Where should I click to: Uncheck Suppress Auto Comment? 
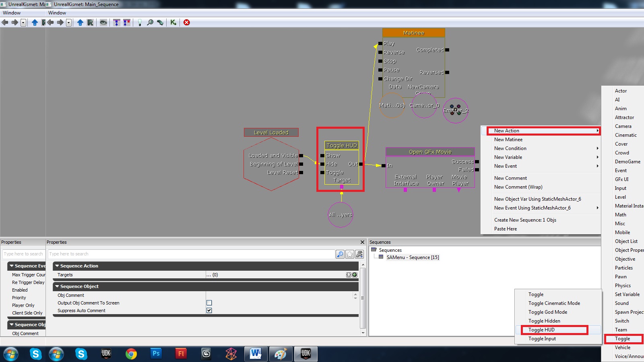click(x=209, y=311)
